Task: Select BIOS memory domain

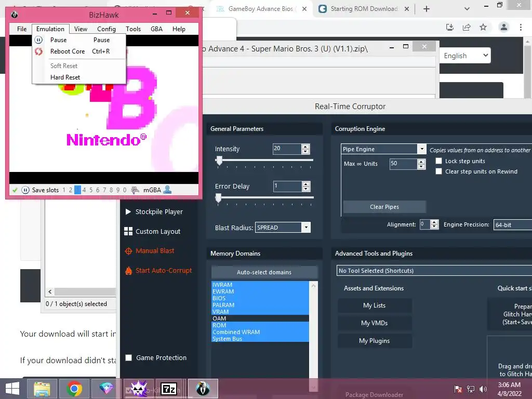Action: [260, 298]
